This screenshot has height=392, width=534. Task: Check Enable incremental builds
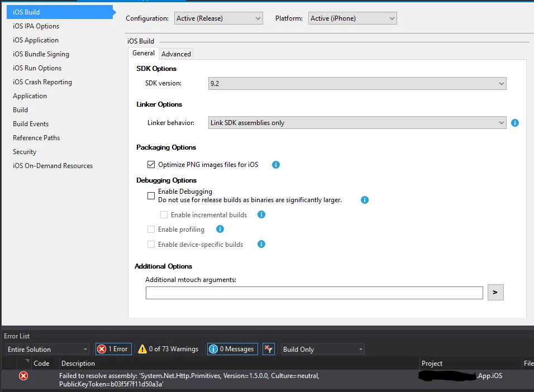[x=164, y=215]
